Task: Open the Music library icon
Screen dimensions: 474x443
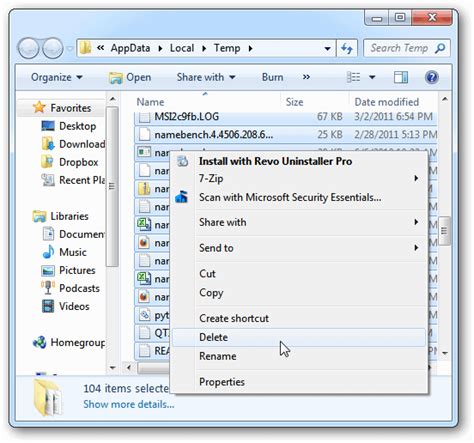Action: (x=48, y=252)
